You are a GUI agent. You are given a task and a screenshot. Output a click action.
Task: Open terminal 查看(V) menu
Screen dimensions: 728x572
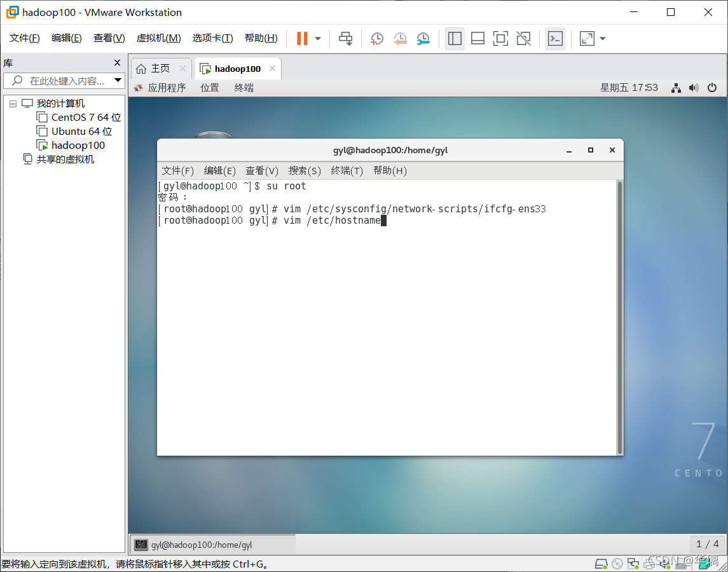click(x=262, y=171)
